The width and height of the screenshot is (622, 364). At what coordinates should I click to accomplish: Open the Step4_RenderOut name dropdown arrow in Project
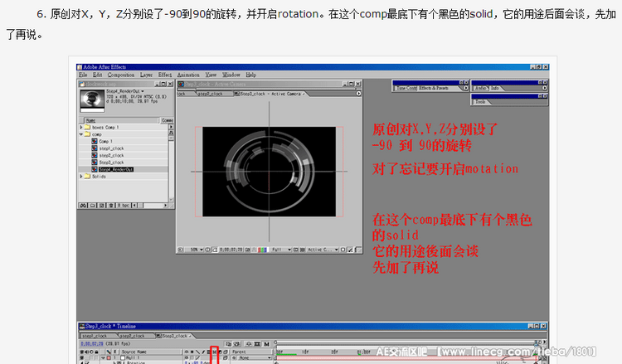point(143,91)
